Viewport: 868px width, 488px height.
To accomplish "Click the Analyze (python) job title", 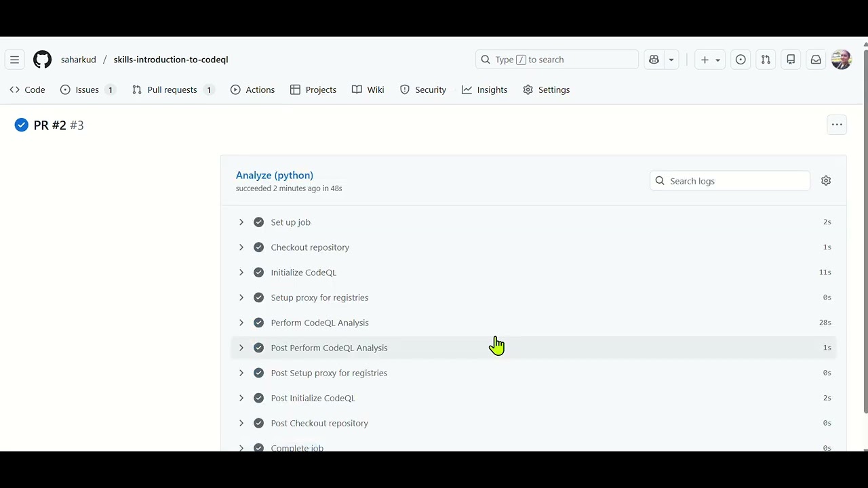I will click(275, 176).
